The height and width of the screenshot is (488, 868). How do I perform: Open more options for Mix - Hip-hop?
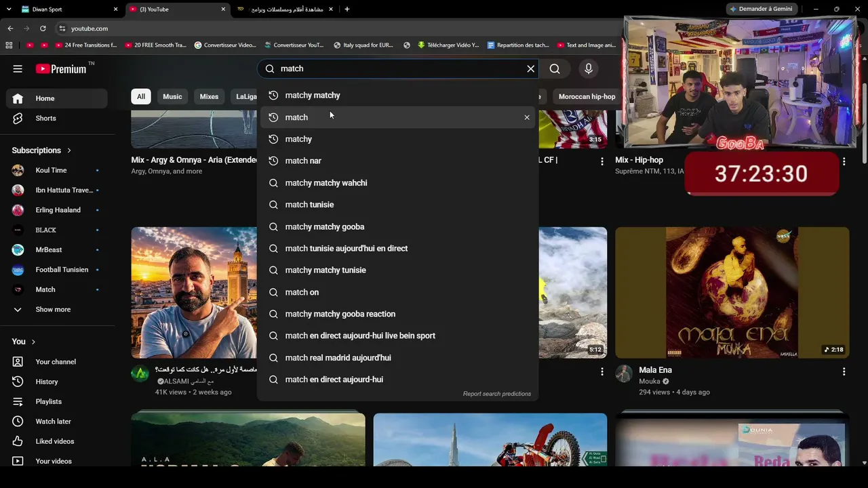click(x=844, y=161)
